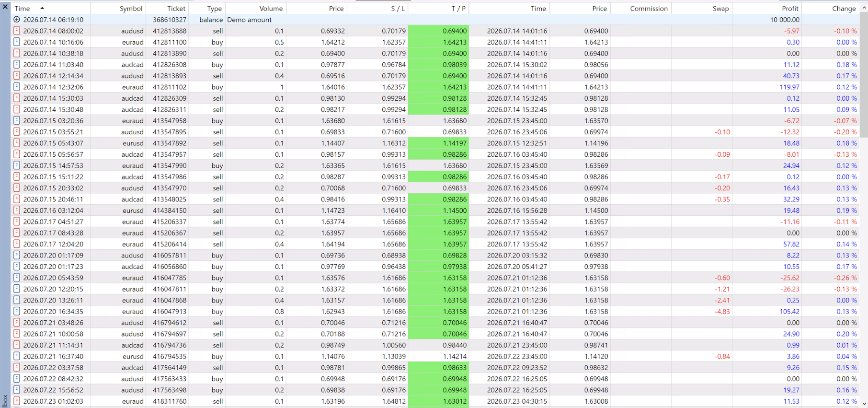Click the buy order icon for ticket 412826308
Viewport: 868px width, 408px height.
(x=17, y=65)
